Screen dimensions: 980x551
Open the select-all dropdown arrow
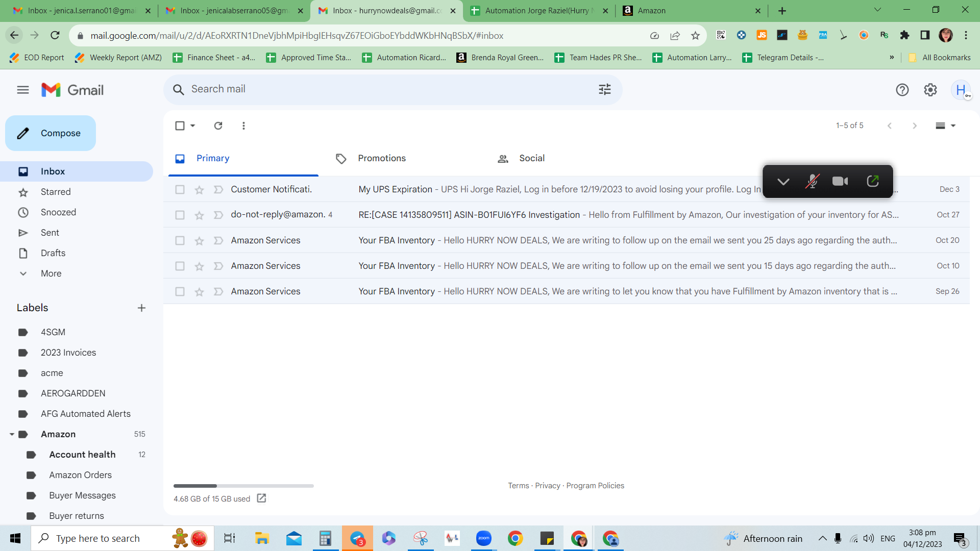tap(193, 126)
